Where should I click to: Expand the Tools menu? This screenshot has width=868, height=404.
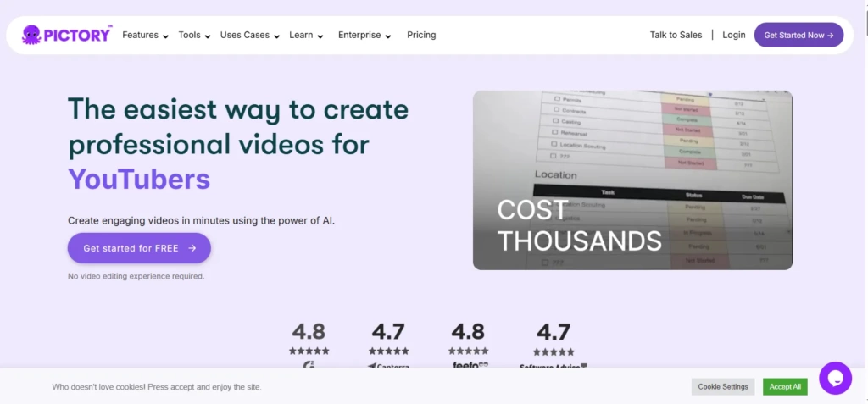point(194,35)
